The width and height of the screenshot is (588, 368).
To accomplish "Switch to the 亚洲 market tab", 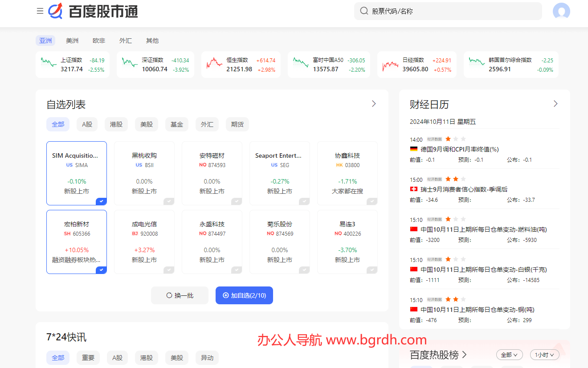I will [45, 41].
